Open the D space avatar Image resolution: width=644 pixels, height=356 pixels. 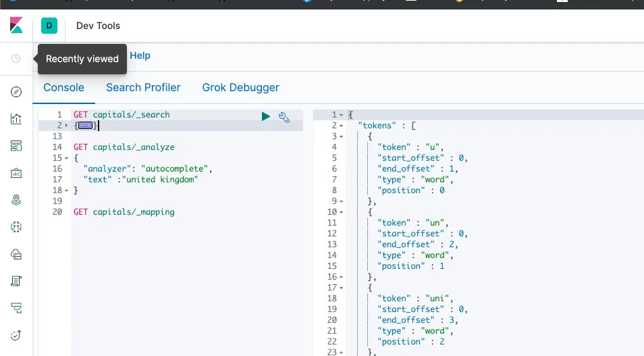[x=49, y=26]
